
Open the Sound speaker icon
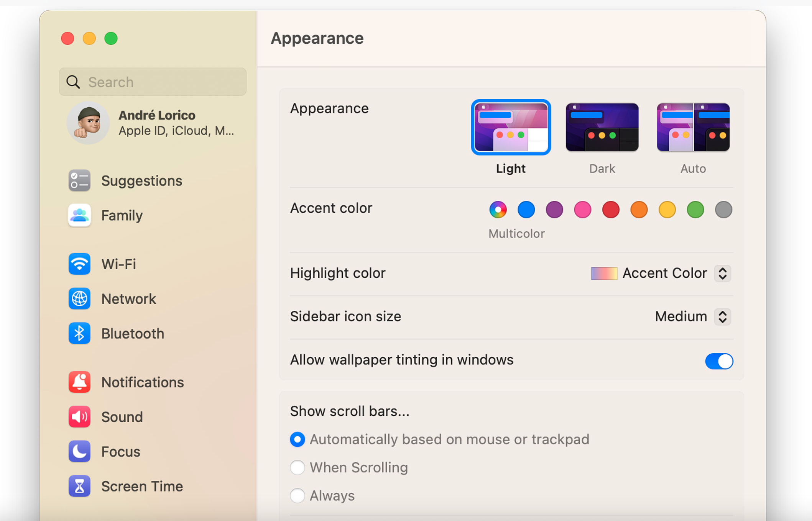79,416
